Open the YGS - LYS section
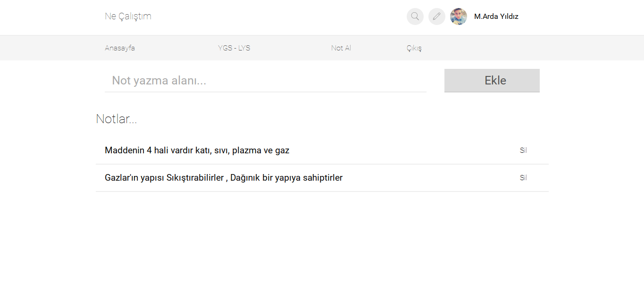Screen dimensions: 644x300 point(234,48)
